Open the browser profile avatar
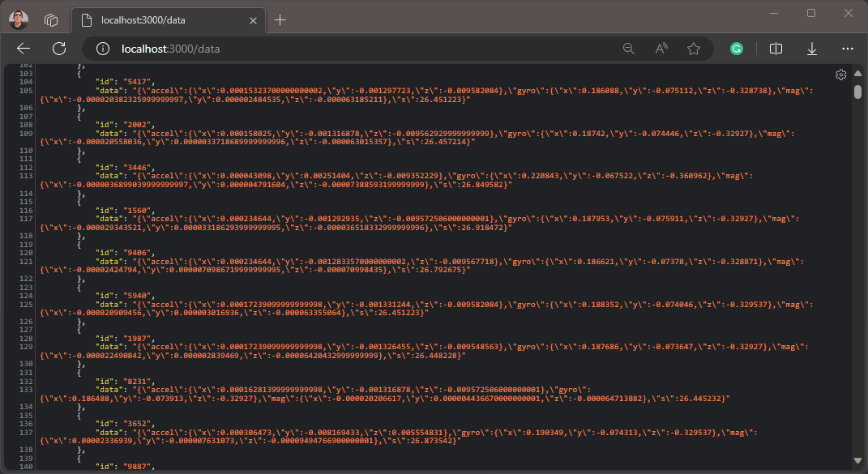 (19, 19)
